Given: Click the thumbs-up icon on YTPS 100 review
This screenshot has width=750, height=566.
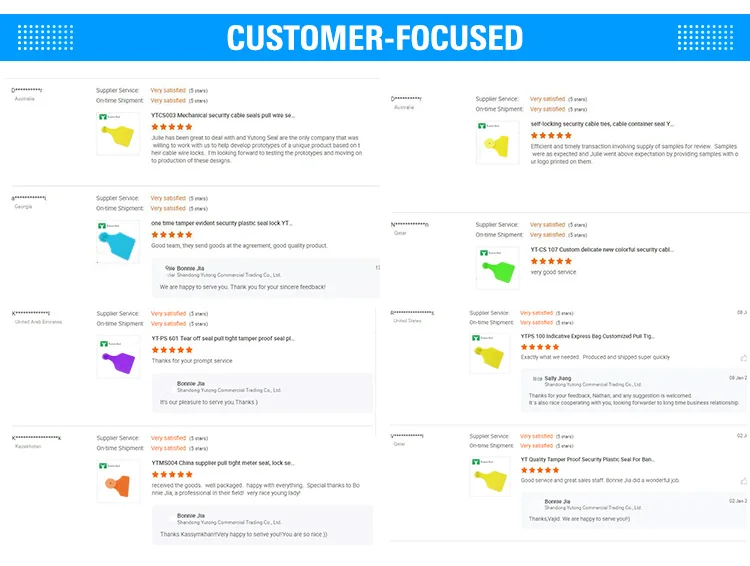Looking at the screenshot, I should (x=743, y=357).
